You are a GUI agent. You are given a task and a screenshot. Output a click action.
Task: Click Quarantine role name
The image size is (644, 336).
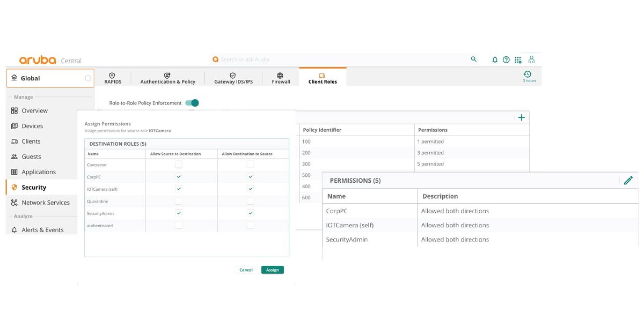coord(98,201)
